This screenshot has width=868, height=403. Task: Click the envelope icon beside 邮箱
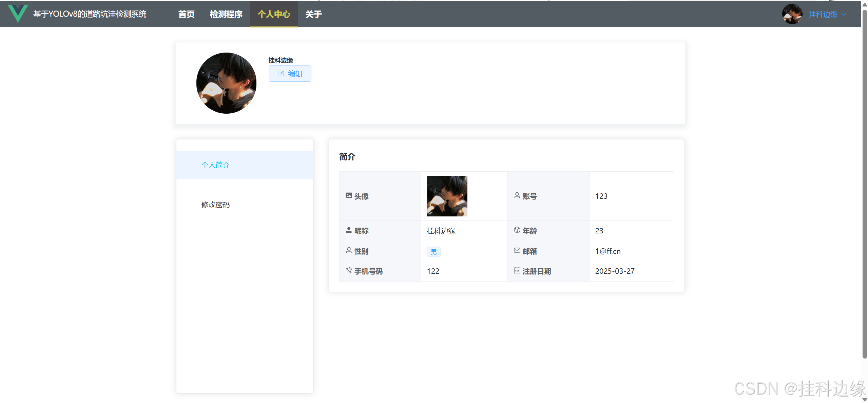pos(517,250)
